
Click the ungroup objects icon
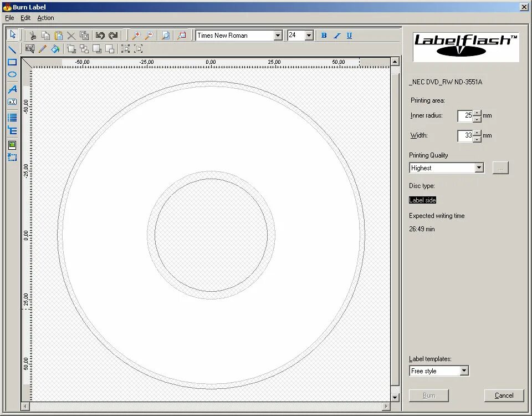139,49
